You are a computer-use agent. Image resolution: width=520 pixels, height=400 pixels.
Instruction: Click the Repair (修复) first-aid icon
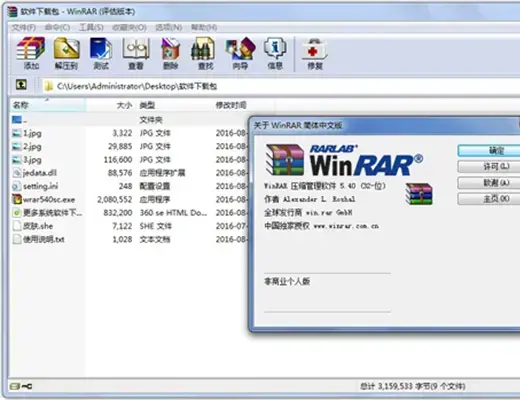pos(314,49)
